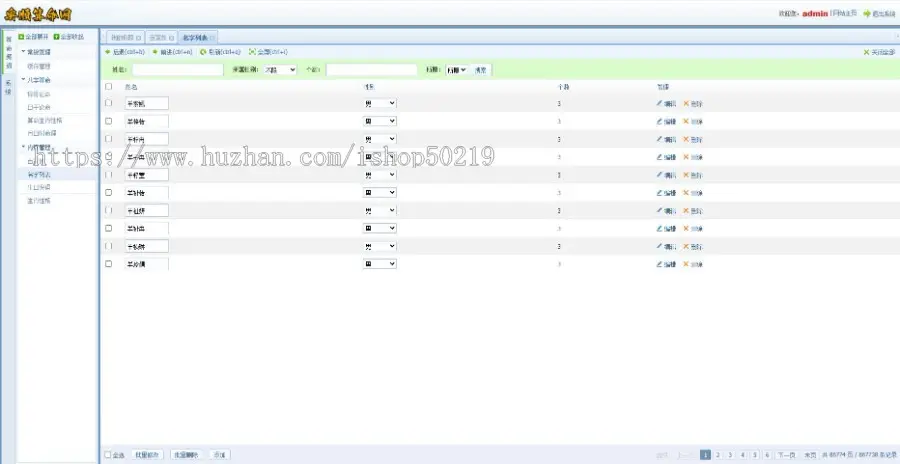The height and width of the screenshot is (464, 900).
Task: Click the green back arrow toolbar icon (ctrl+b)
Action: pos(107,52)
